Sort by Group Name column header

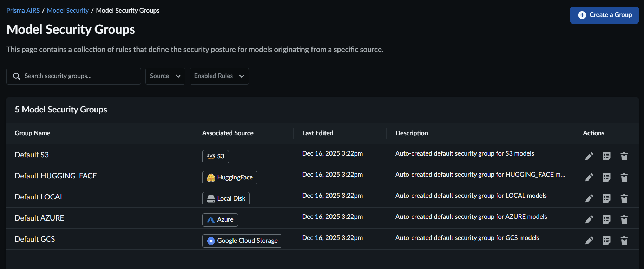tap(32, 133)
